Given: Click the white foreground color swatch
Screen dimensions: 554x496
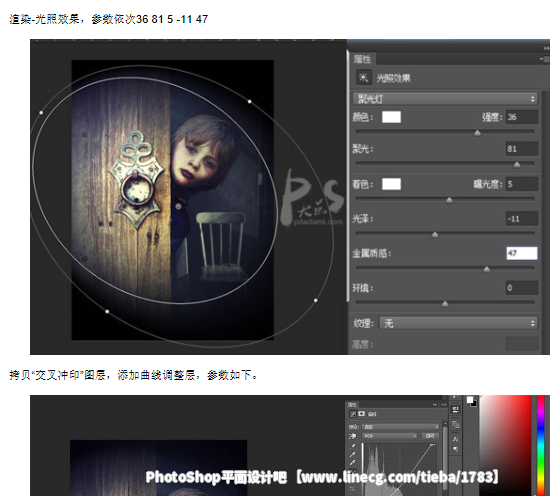Looking at the screenshot, I should coord(470,400).
